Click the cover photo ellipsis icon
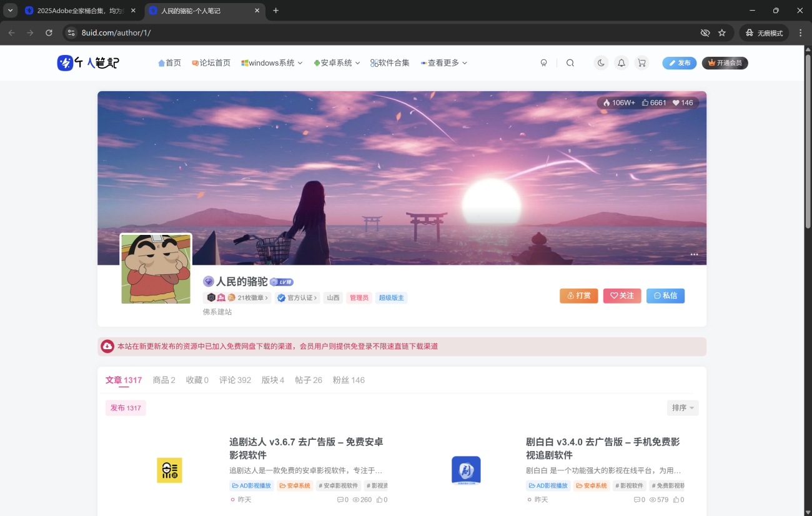 click(694, 254)
